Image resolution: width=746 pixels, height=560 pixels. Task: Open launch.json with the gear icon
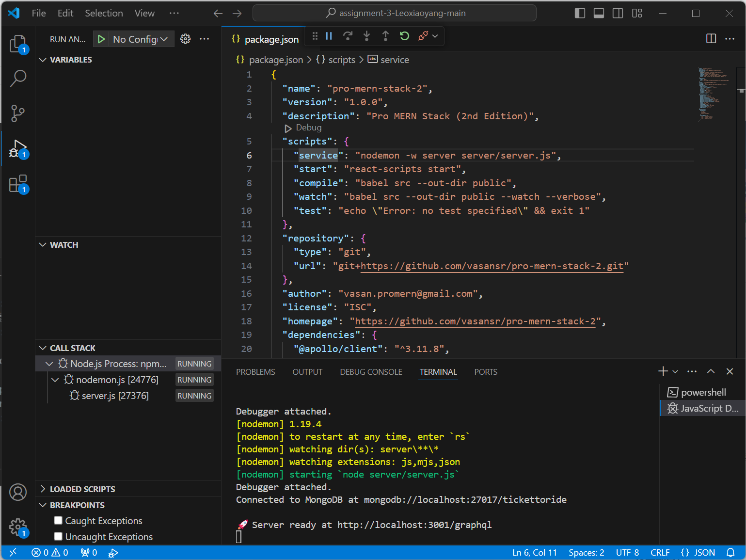click(185, 39)
